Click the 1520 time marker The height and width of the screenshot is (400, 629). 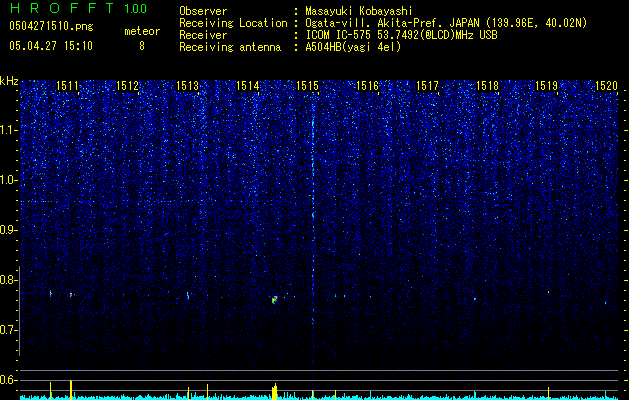(x=607, y=85)
